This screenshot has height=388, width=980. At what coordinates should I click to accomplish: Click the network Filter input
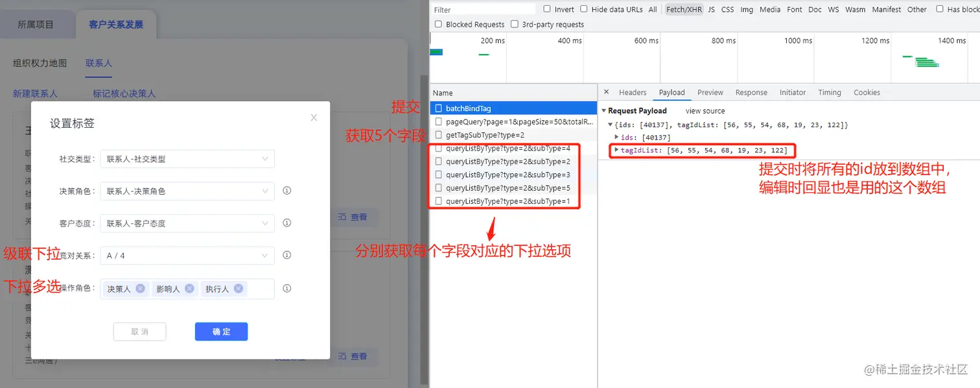(x=484, y=9)
